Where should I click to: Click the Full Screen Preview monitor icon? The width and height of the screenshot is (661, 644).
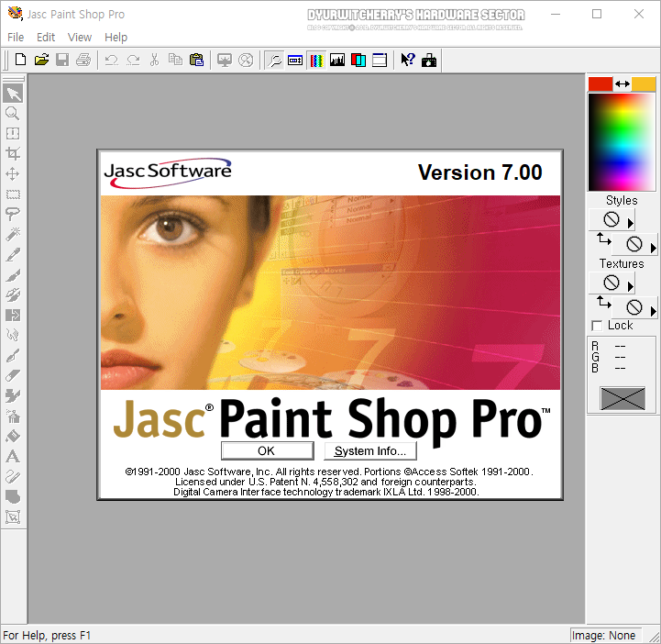[x=225, y=60]
